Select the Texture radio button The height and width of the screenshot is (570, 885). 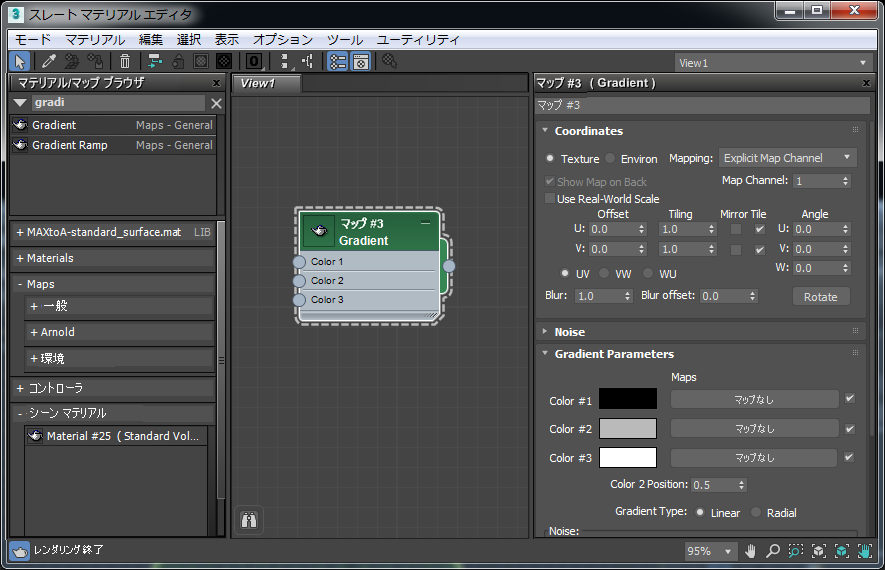(x=550, y=159)
